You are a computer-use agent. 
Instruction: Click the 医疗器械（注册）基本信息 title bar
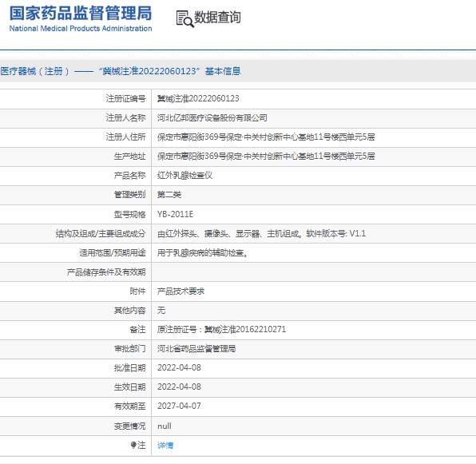coord(238,71)
